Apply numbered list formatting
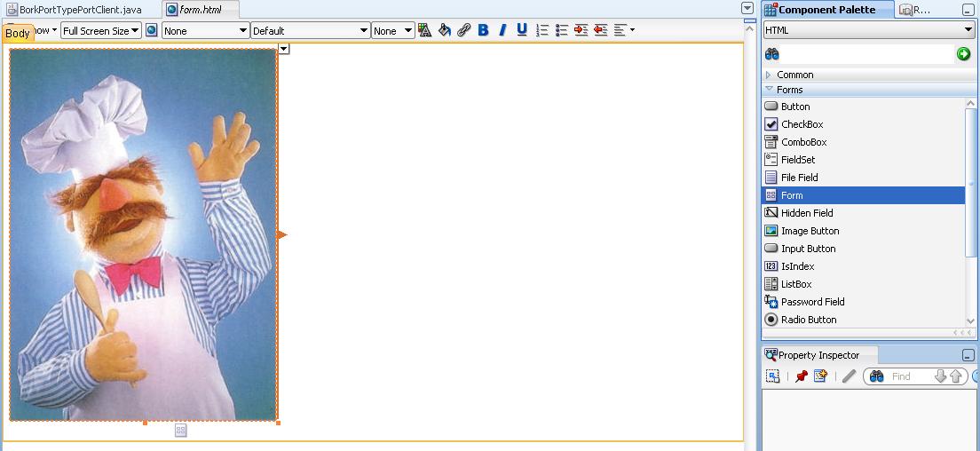 coord(542,30)
